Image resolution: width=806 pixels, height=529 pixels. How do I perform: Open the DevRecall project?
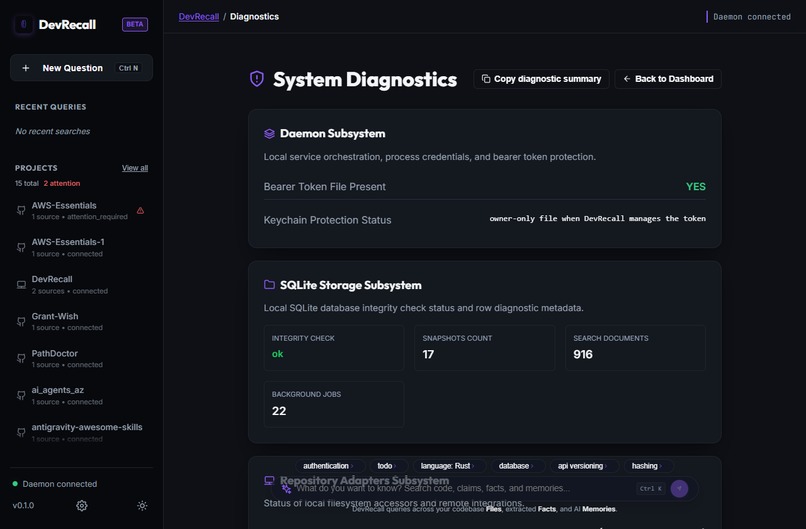tap(81, 284)
